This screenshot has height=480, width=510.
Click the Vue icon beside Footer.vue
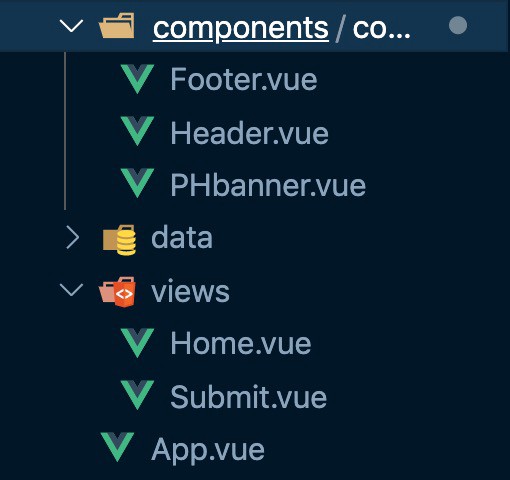137,79
